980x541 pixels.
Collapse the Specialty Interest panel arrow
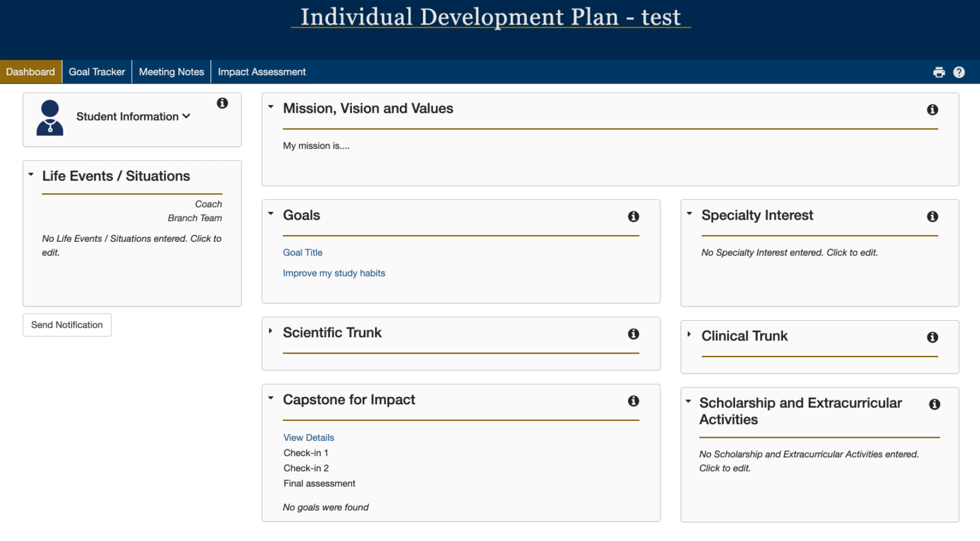coord(689,214)
